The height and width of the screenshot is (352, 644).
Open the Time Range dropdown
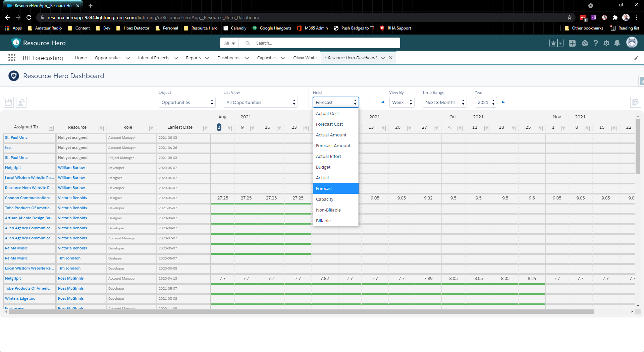click(444, 102)
